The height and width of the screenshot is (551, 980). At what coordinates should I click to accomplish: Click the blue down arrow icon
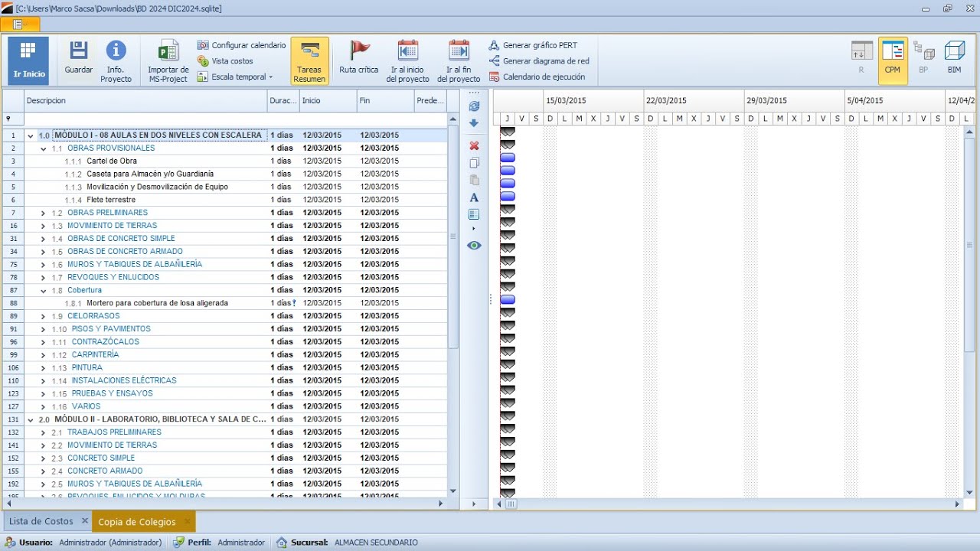point(474,123)
